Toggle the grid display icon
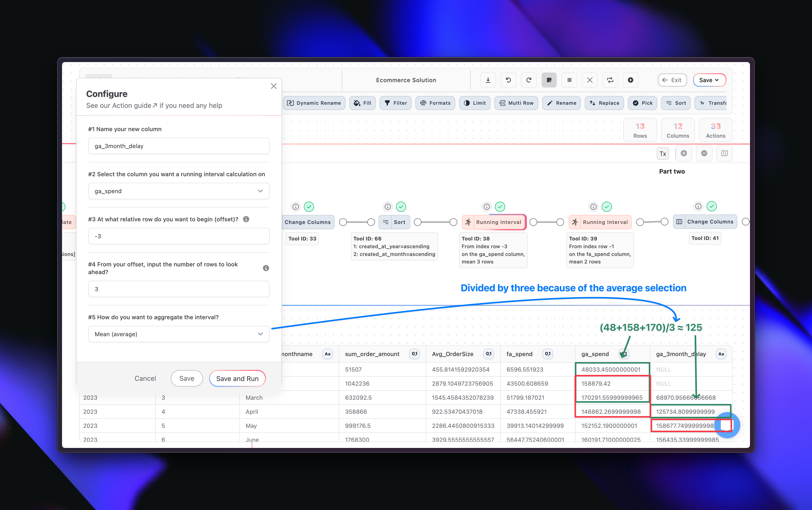 pos(569,80)
